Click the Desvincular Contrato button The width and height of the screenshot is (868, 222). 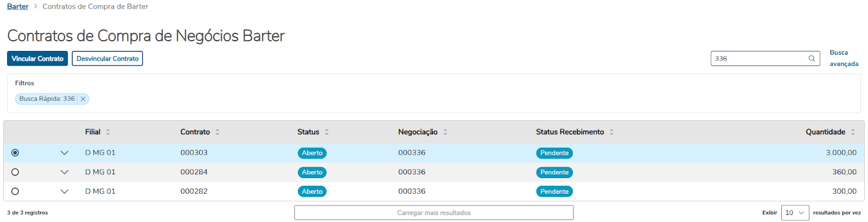[x=107, y=58]
